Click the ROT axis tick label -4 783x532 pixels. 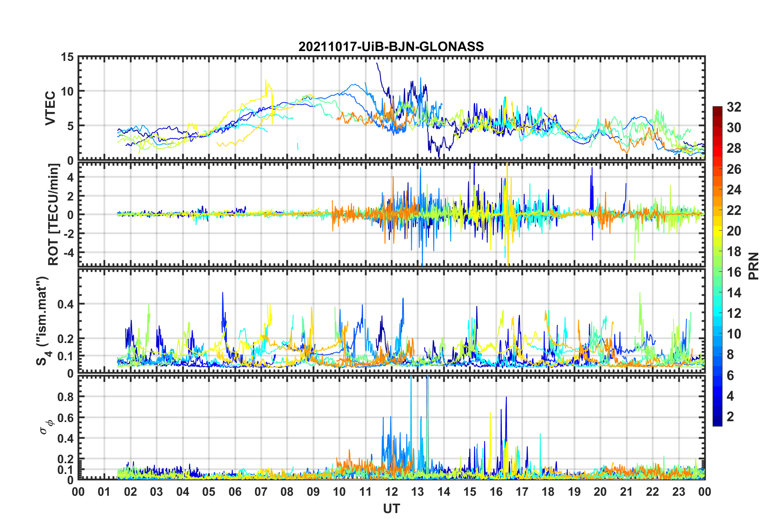(x=69, y=252)
